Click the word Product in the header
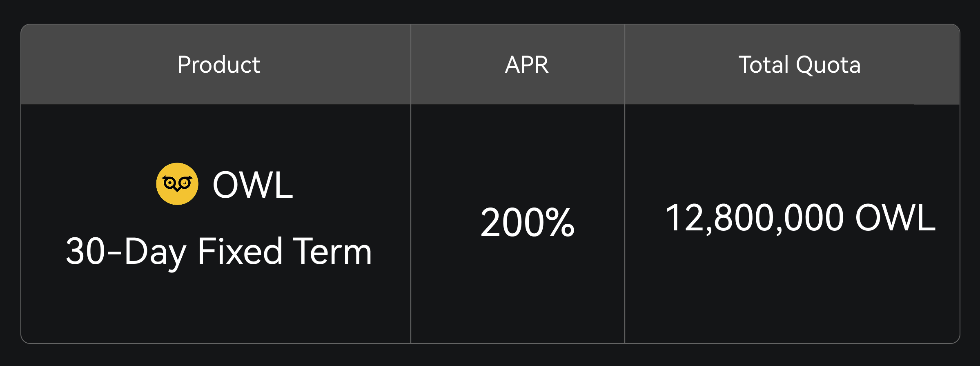 pyautogui.click(x=219, y=65)
